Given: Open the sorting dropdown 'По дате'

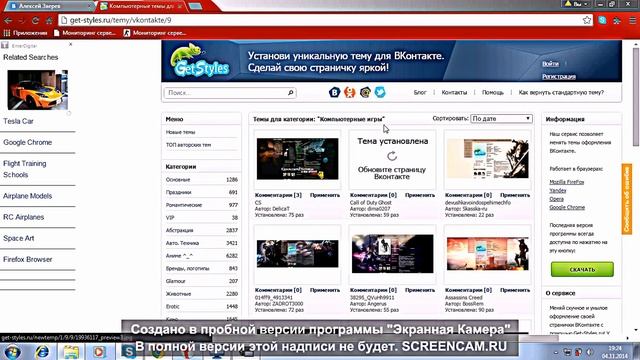Looking at the screenshot, I should click(x=501, y=118).
